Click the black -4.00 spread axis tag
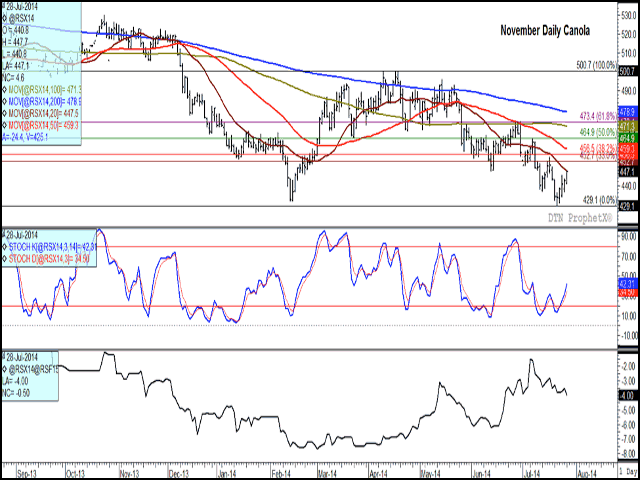Screen dimensions: 640x480 [629, 396]
